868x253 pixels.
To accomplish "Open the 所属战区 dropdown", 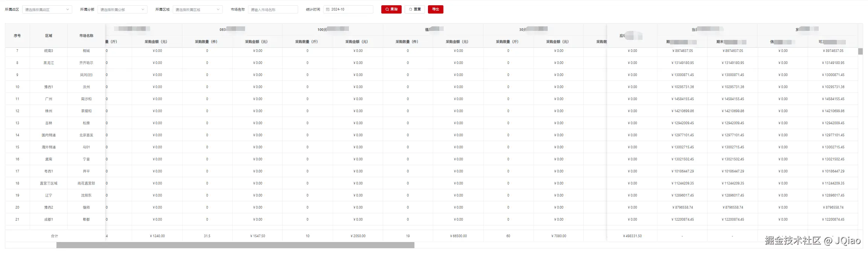I will coord(47,9).
